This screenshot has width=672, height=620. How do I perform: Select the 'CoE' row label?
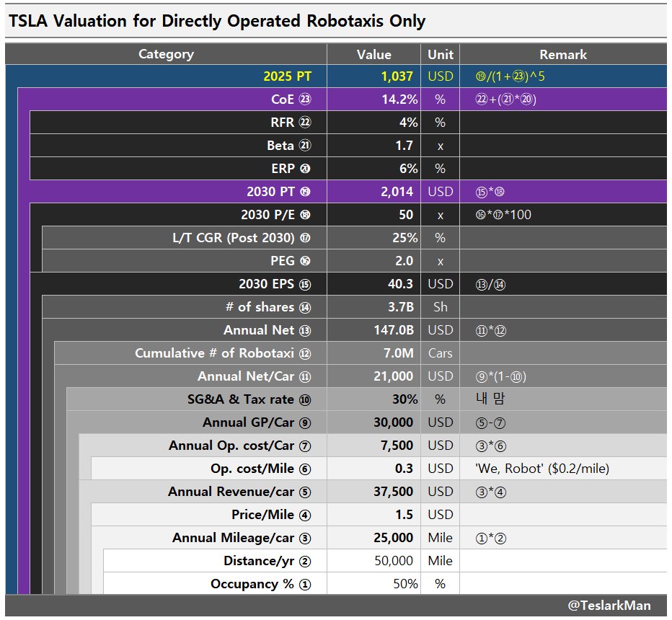291,99
